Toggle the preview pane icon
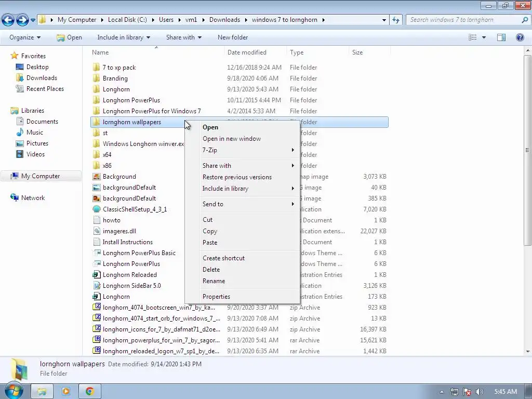This screenshot has width=532, height=399. click(501, 37)
